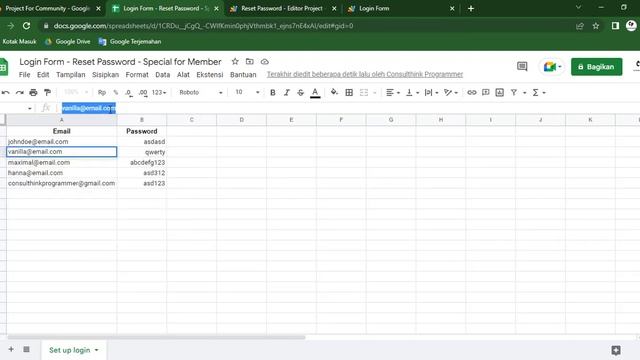This screenshot has width=640, height=360.
Task: Open the Ekstensi menu
Action: [210, 75]
